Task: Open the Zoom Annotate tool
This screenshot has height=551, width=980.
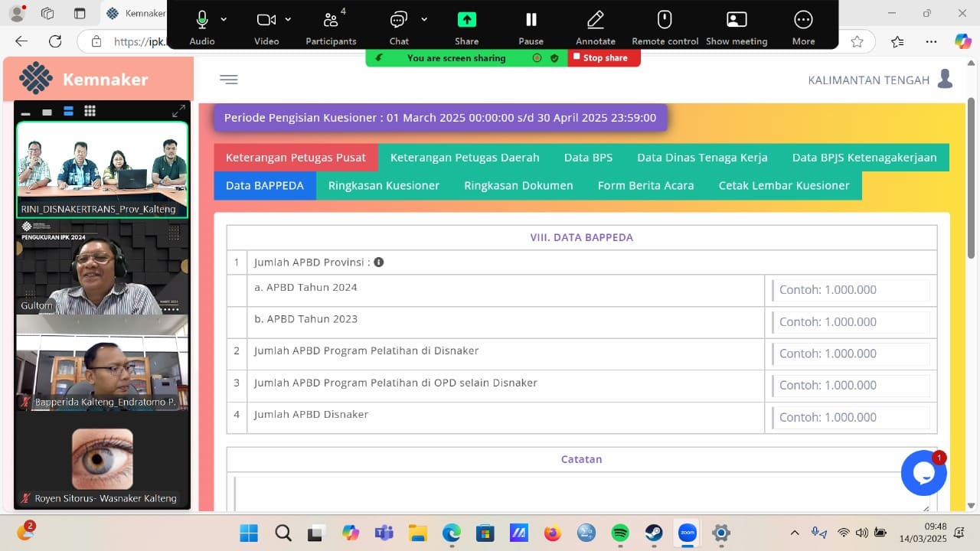Action: pos(595,20)
